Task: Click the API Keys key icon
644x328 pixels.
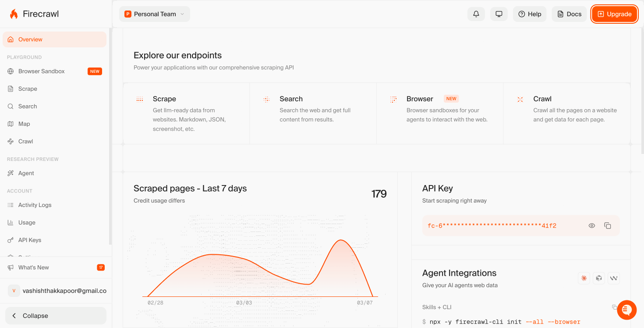Action: click(x=11, y=240)
